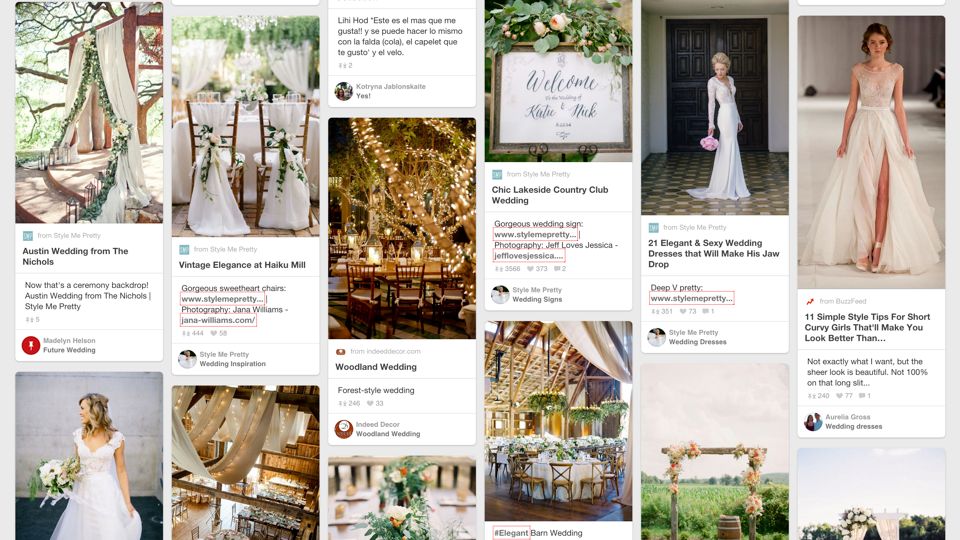Open the #Elegant hashtag link
This screenshot has height=540, width=960.
pos(511,533)
